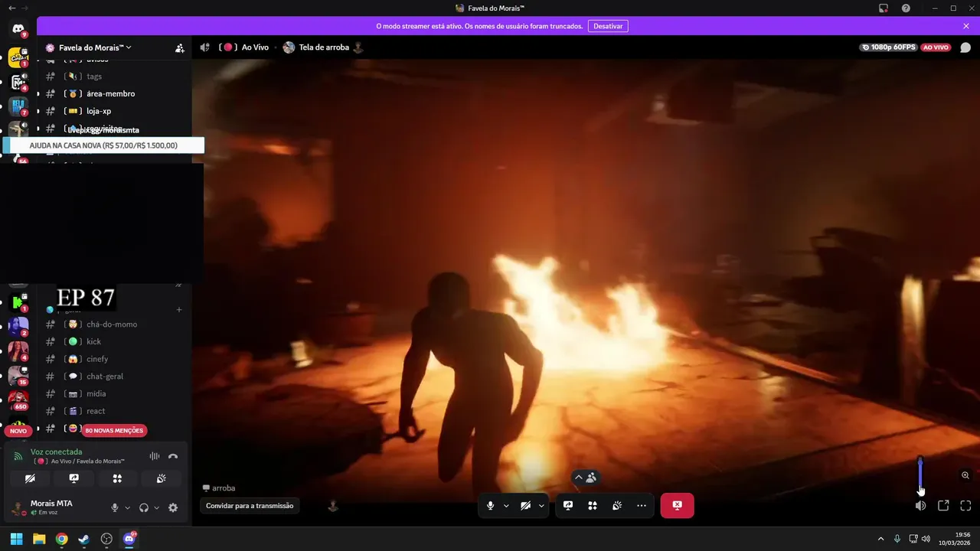Click the noise suppression waveform icon
This screenshot has height=551, width=980.
(155, 456)
